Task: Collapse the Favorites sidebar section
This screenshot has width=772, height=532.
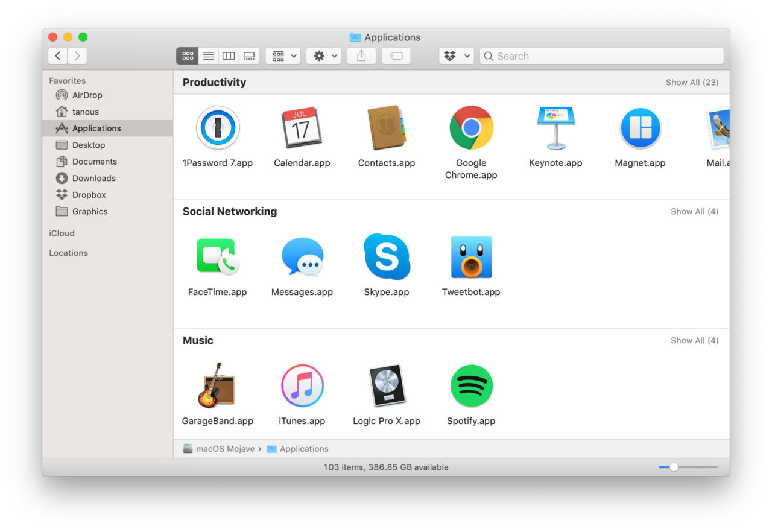Action: tap(67, 81)
